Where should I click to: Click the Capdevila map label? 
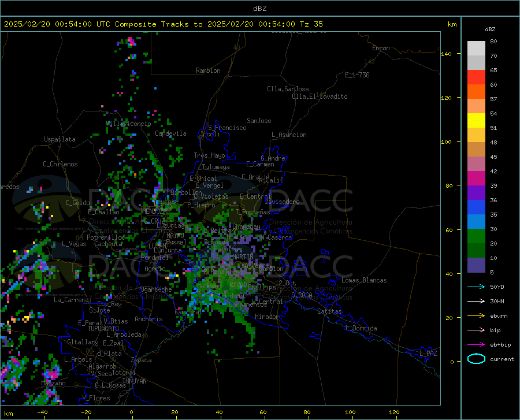click(x=170, y=133)
